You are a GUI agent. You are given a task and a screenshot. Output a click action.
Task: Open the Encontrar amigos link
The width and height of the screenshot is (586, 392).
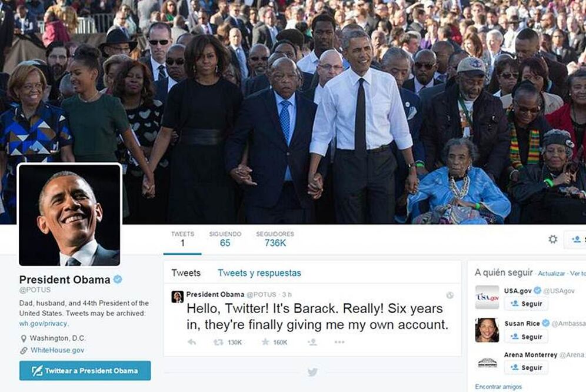[498, 387]
